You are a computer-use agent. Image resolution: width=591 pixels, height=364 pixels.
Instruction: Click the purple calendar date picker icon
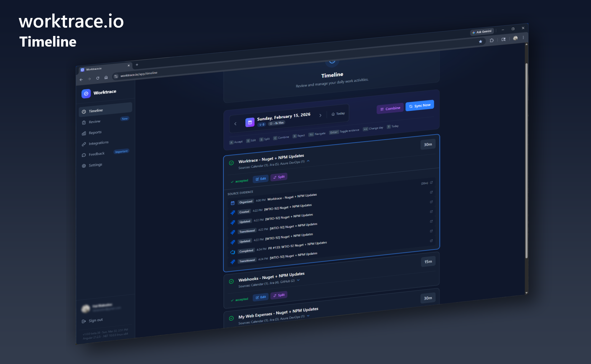[250, 122]
